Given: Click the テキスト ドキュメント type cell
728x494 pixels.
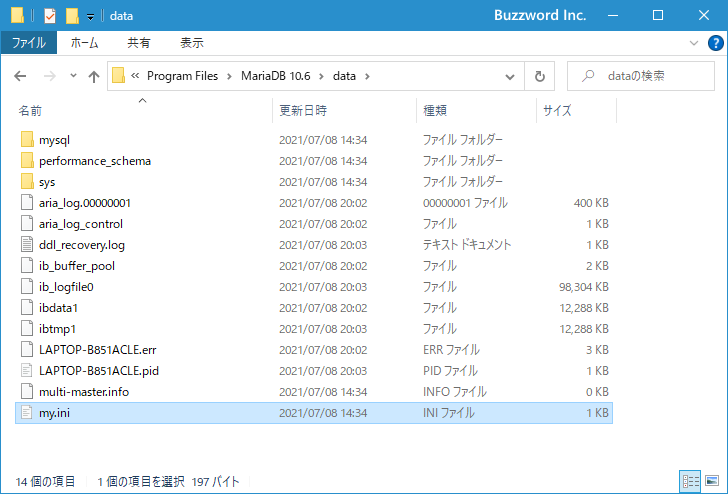Looking at the screenshot, I should tap(467, 245).
